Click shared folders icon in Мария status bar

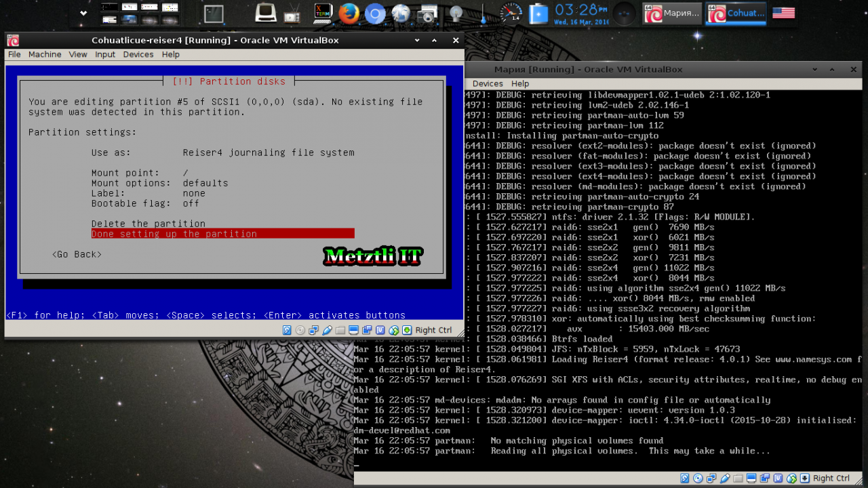click(738, 479)
